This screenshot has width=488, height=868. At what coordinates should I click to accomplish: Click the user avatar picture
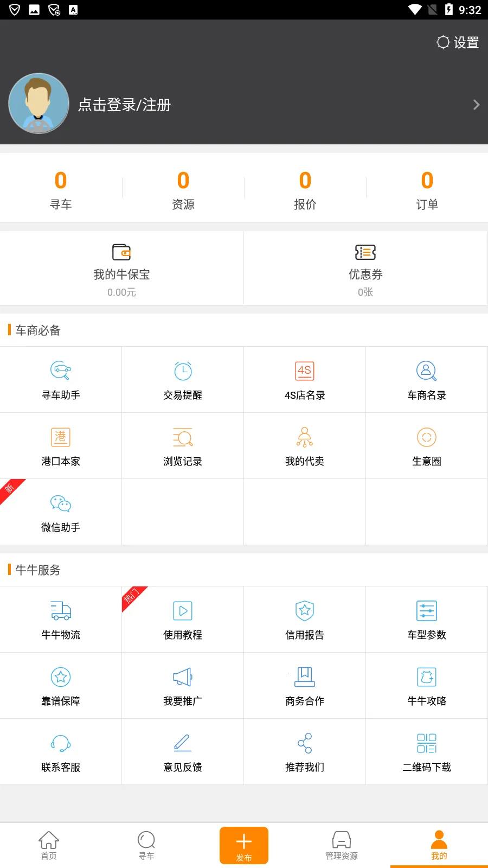pos(39,104)
